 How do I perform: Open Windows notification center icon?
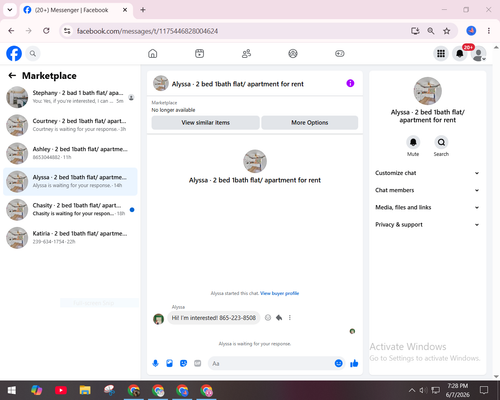click(484, 390)
